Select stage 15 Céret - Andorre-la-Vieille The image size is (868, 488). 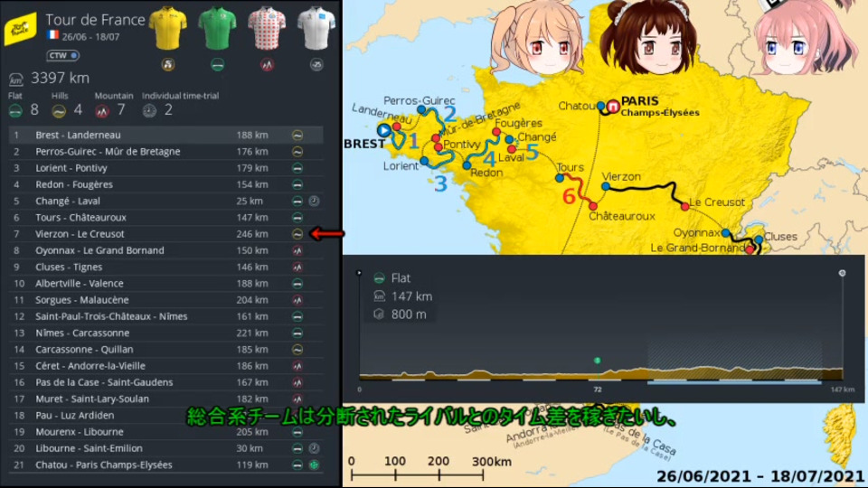coord(166,366)
